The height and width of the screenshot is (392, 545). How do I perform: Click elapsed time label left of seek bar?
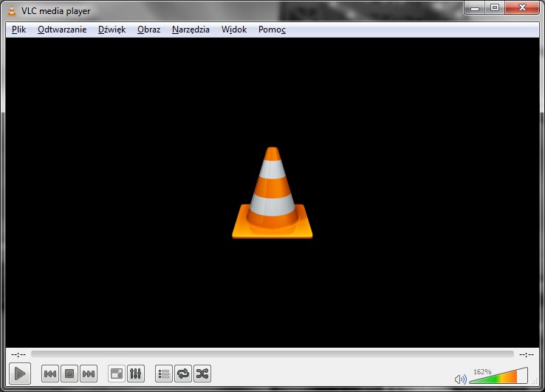pyautogui.click(x=18, y=354)
